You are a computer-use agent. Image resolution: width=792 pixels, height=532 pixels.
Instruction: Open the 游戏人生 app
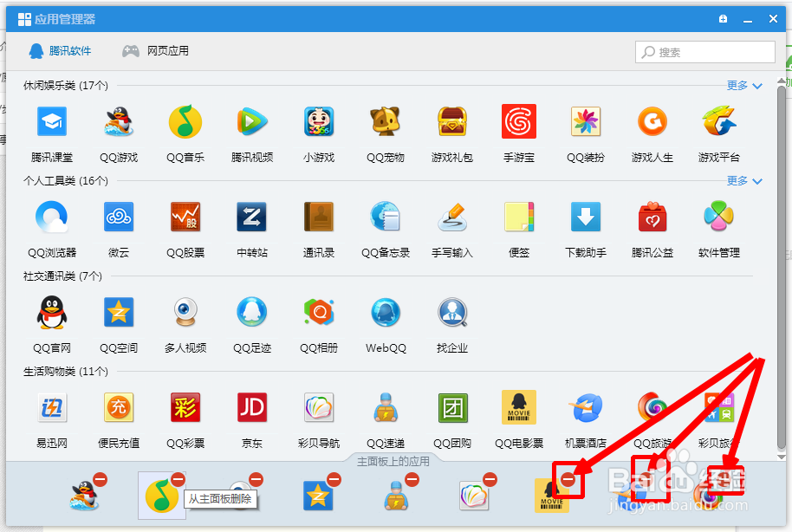click(652, 122)
